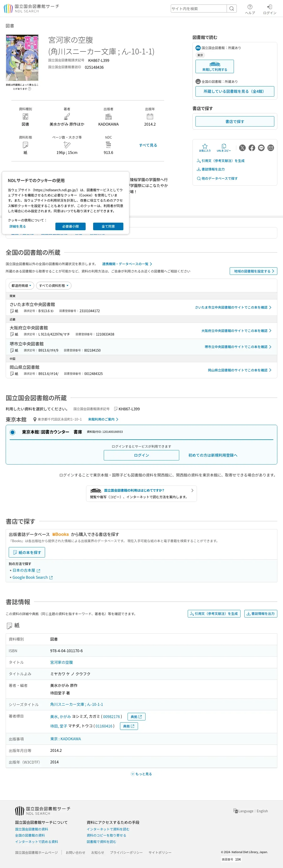
Task: Click the ログイン button in the holdings box
Action: point(141,455)
